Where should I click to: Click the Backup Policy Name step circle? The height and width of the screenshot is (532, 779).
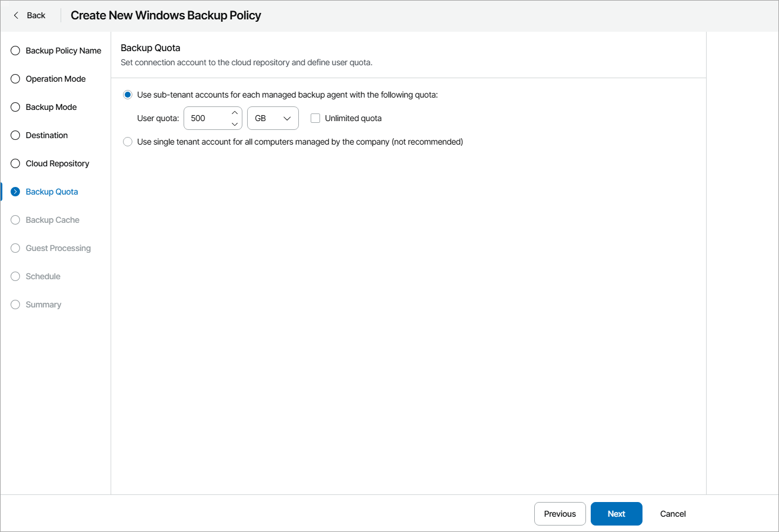pos(15,51)
